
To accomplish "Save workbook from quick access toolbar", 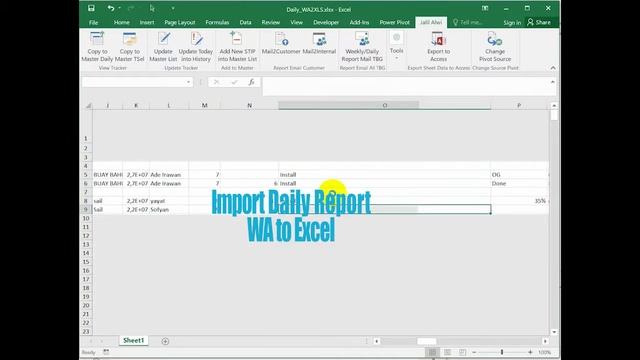I will (x=91, y=8).
